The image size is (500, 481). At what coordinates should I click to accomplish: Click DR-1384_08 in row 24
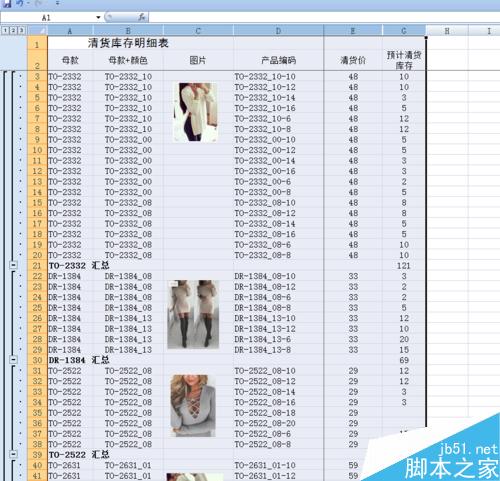coord(128,297)
